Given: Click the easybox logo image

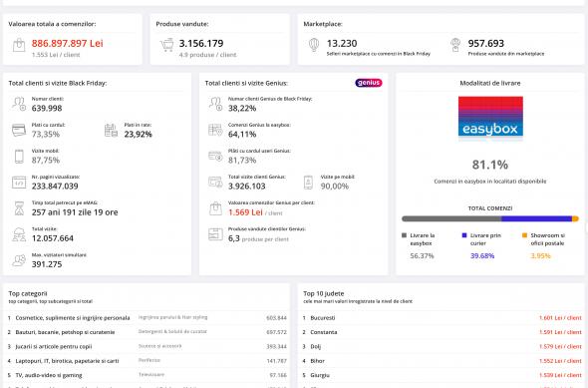Looking at the screenshot, I should [490, 117].
